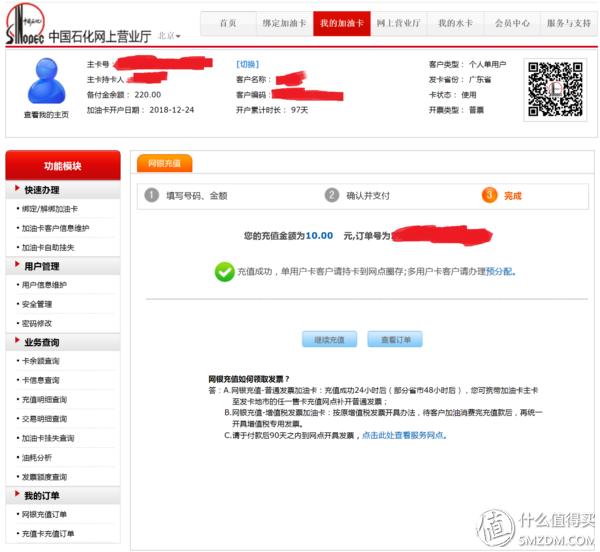Click the green success checkmark icon
Screen dimensions: 600x552
pyautogui.click(x=225, y=272)
